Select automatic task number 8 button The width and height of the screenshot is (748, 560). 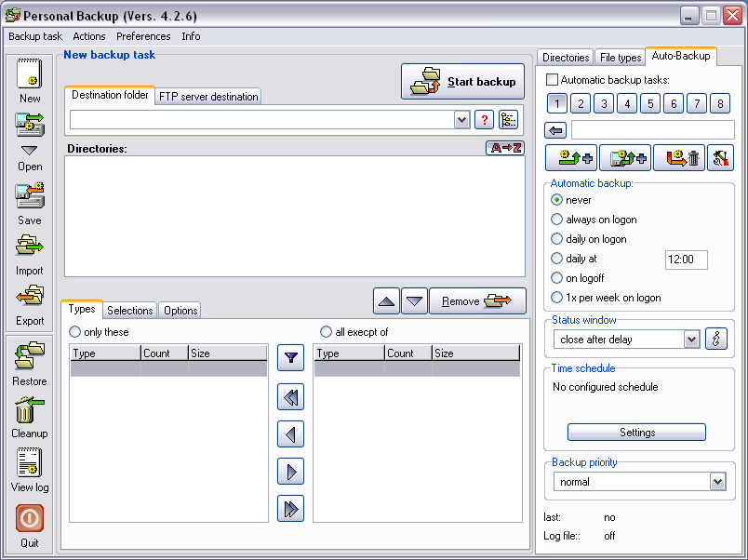click(x=720, y=103)
